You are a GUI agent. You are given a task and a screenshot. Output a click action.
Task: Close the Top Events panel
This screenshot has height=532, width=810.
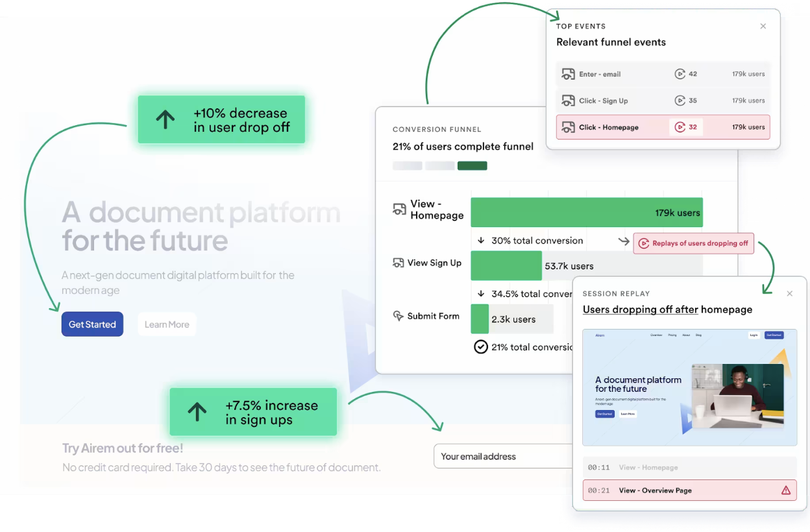click(763, 27)
